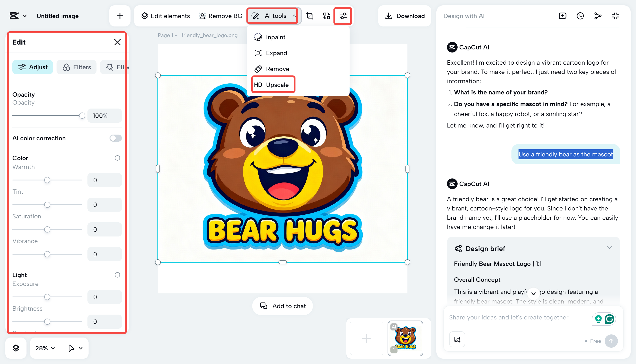This screenshot has width=636, height=364.
Task: Open the layers icon at bottom left
Action: [16, 348]
